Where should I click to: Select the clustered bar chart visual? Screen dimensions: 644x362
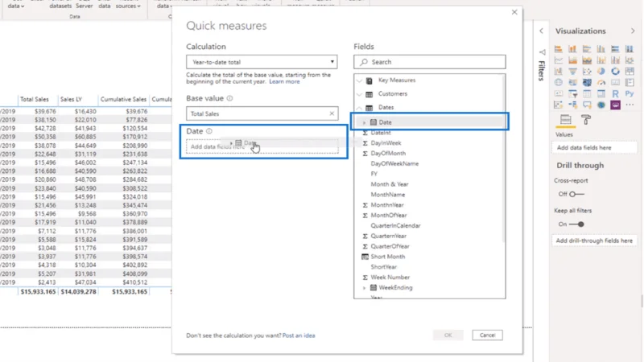pos(587,49)
